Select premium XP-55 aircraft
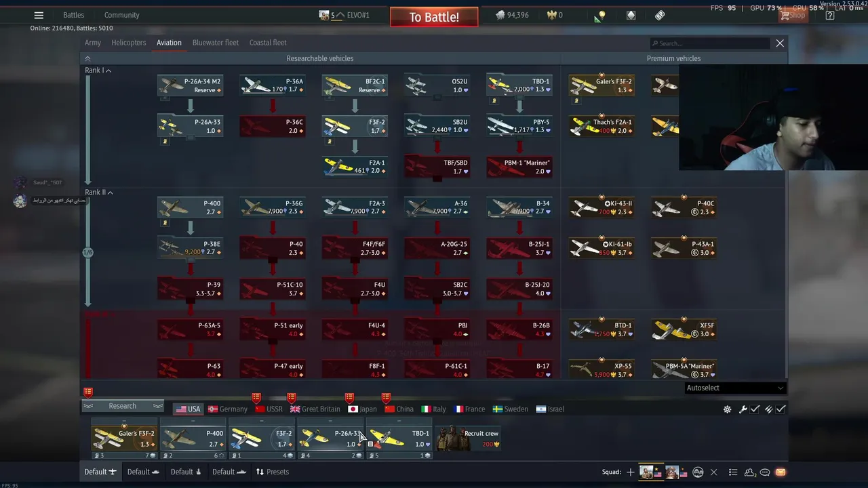Image resolution: width=868 pixels, height=488 pixels. pos(601,370)
